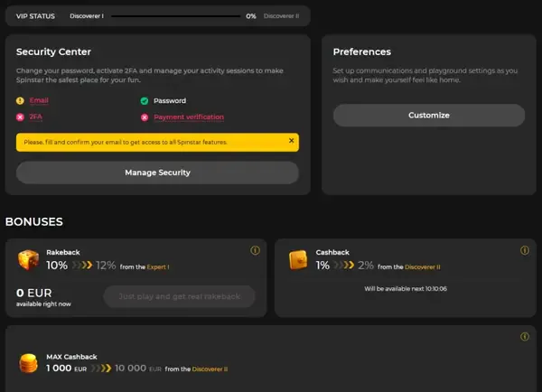Click the yellow warning icon beside Email
The image size is (542, 392).
[x=20, y=100]
